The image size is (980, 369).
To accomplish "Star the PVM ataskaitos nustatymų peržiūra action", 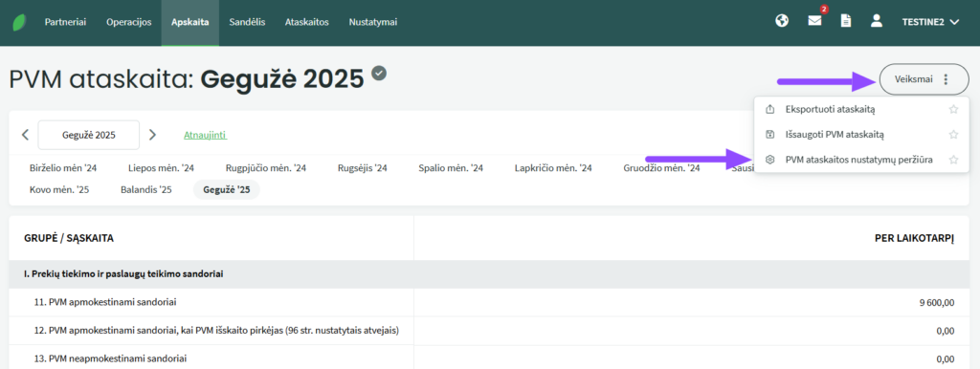I will click(954, 160).
